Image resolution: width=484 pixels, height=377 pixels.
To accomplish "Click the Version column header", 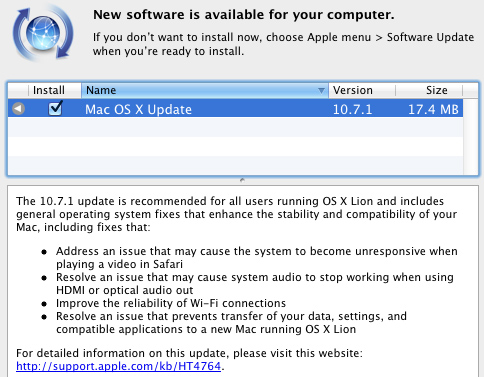I will click(362, 90).
